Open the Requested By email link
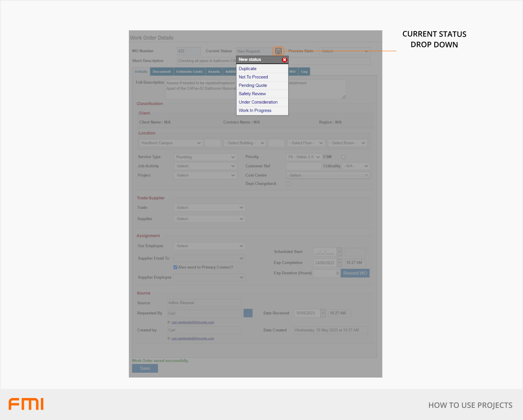523x420 pixels. (193, 323)
